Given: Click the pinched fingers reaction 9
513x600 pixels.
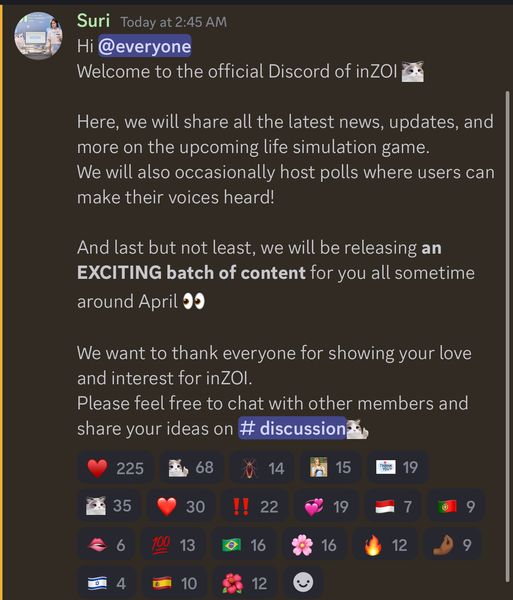Looking at the screenshot, I should (x=453, y=545).
